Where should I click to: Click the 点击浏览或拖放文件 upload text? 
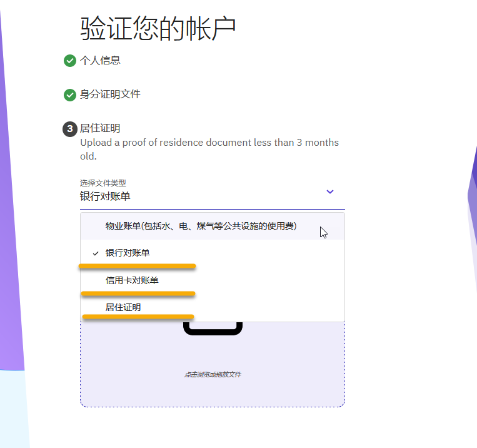pos(213,375)
